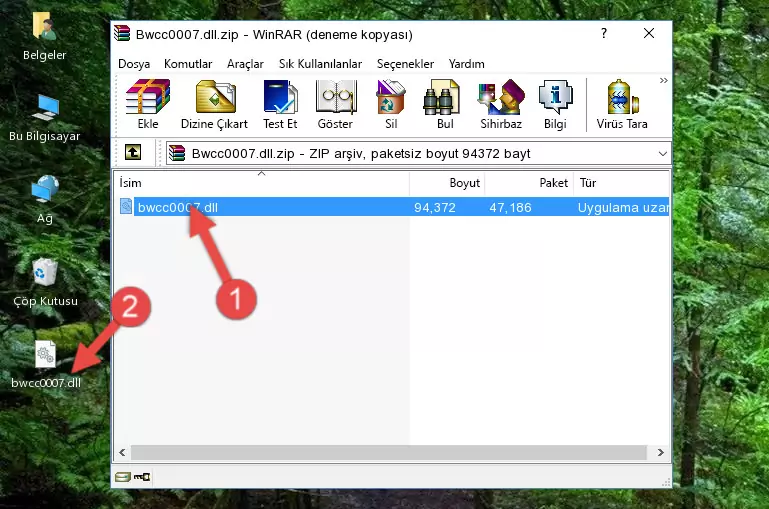
Task: Click the Test Et toolbar icon
Action: [280, 104]
